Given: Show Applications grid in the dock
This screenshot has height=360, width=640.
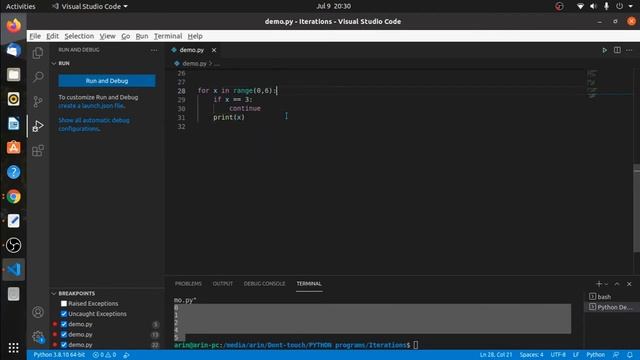Looking at the screenshot, I should click(x=13, y=348).
